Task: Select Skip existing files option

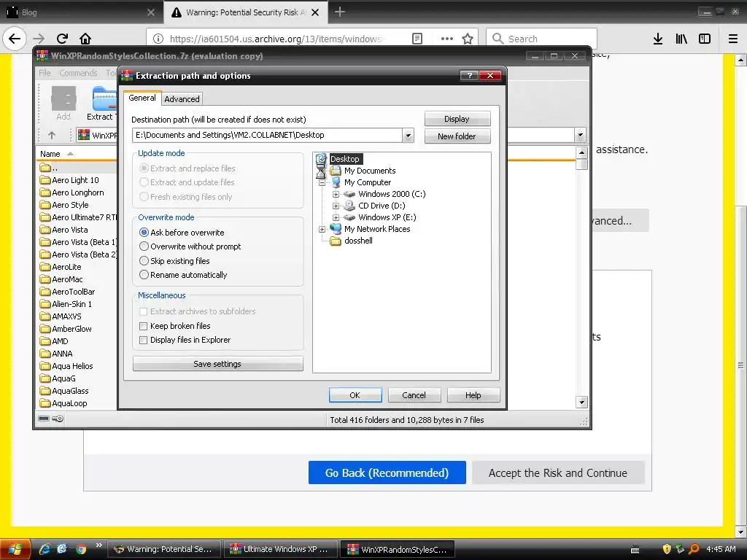Action: pos(174,261)
